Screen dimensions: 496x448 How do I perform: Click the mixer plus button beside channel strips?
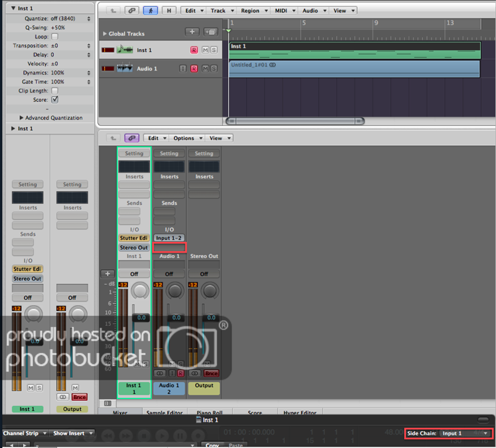tap(107, 274)
